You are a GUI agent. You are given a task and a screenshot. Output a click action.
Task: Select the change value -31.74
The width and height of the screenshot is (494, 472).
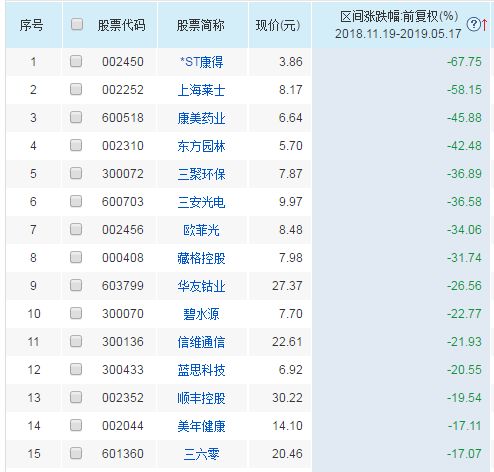pyautogui.click(x=464, y=258)
